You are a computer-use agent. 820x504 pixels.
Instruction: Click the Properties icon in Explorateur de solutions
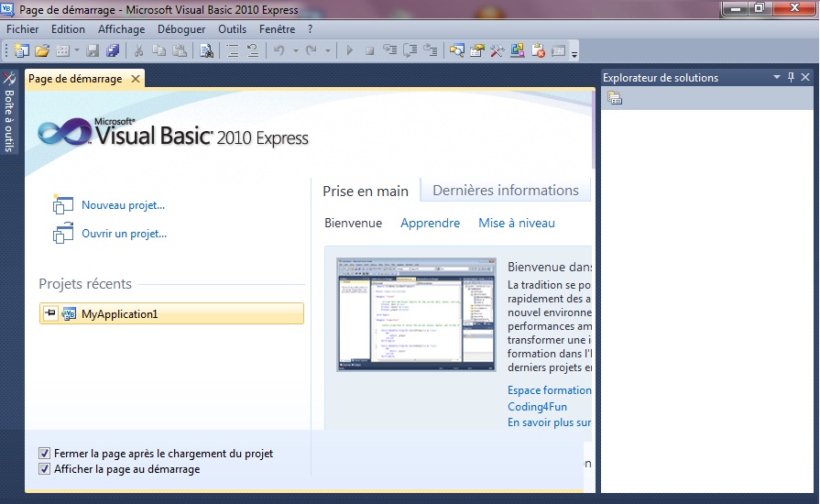(x=615, y=98)
